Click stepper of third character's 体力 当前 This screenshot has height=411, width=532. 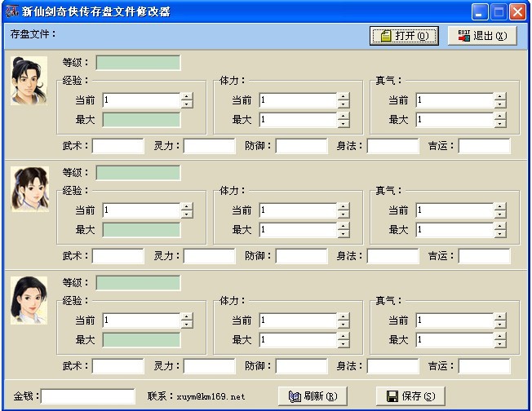[344, 320]
